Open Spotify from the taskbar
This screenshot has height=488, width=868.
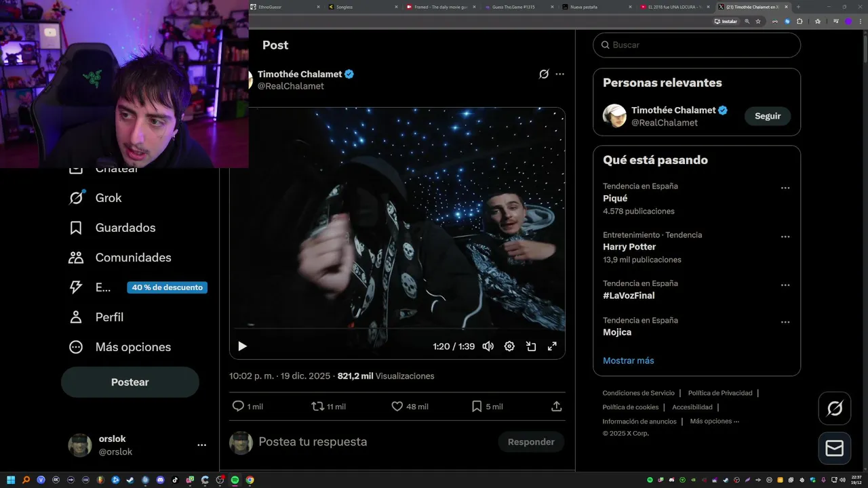point(235,480)
